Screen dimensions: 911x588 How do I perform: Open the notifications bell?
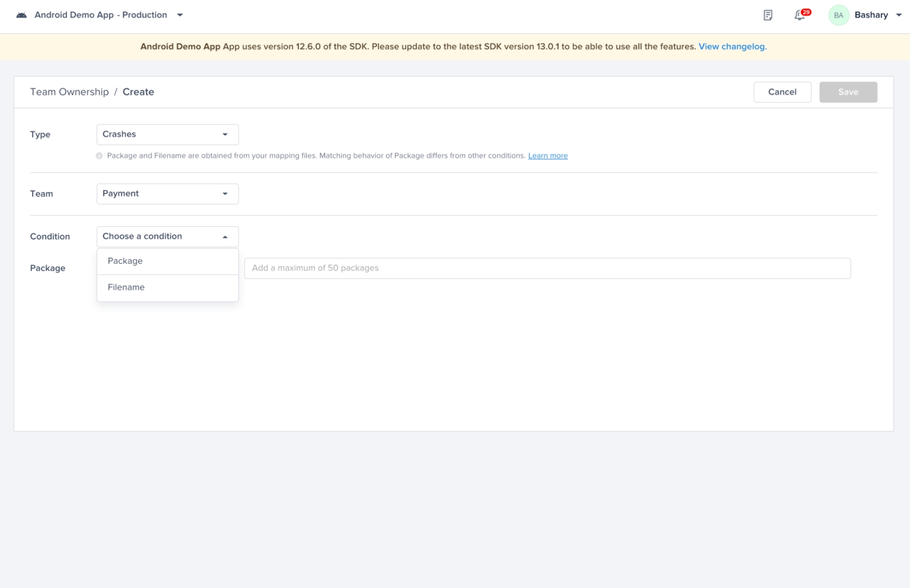click(x=799, y=15)
